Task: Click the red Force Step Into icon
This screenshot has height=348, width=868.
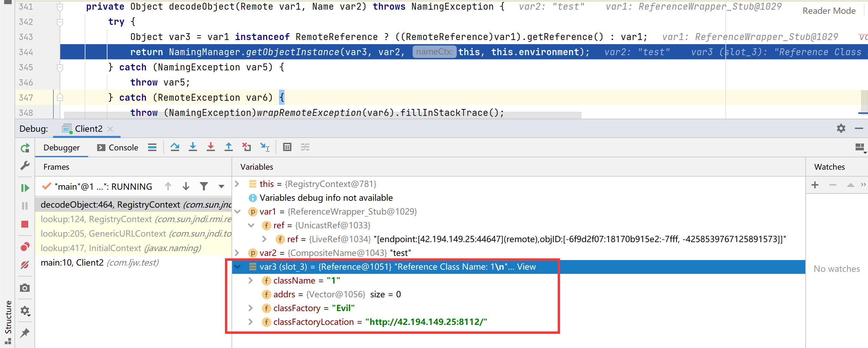Action: 211,147
